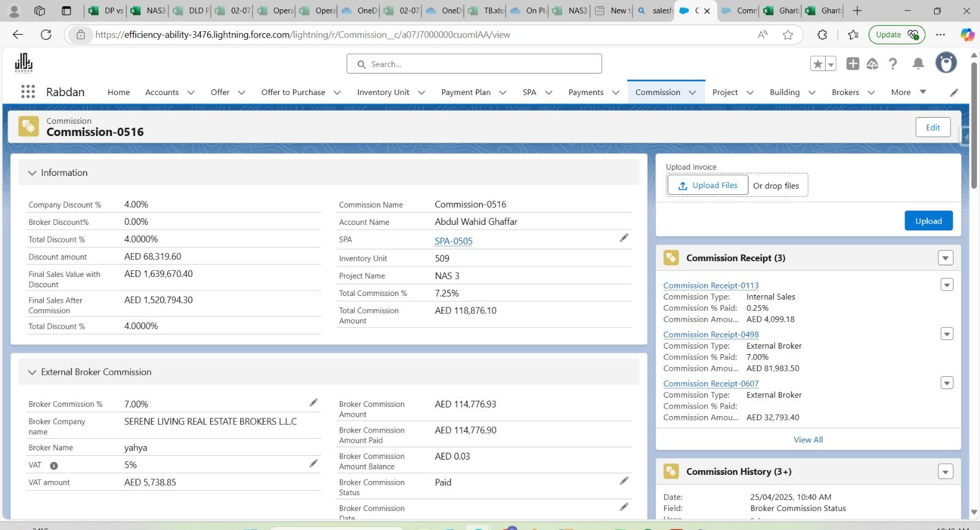Switch to the Project tab
Image resolution: width=980 pixels, height=530 pixels.
click(x=725, y=93)
